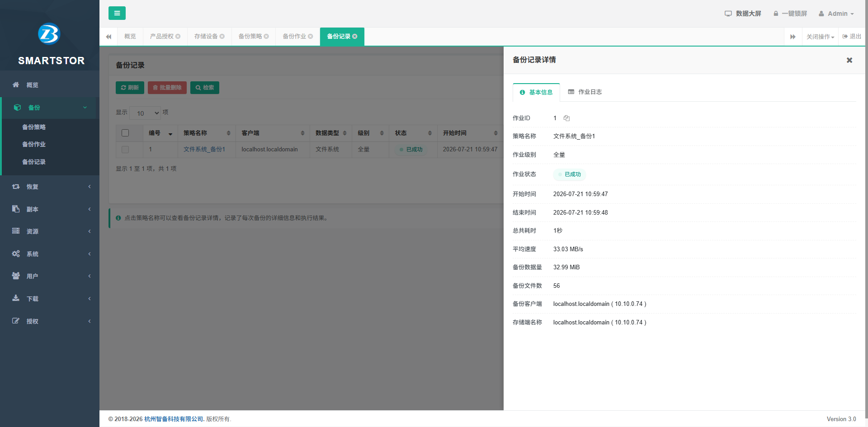Switch to the 概览 tab

(x=130, y=37)
